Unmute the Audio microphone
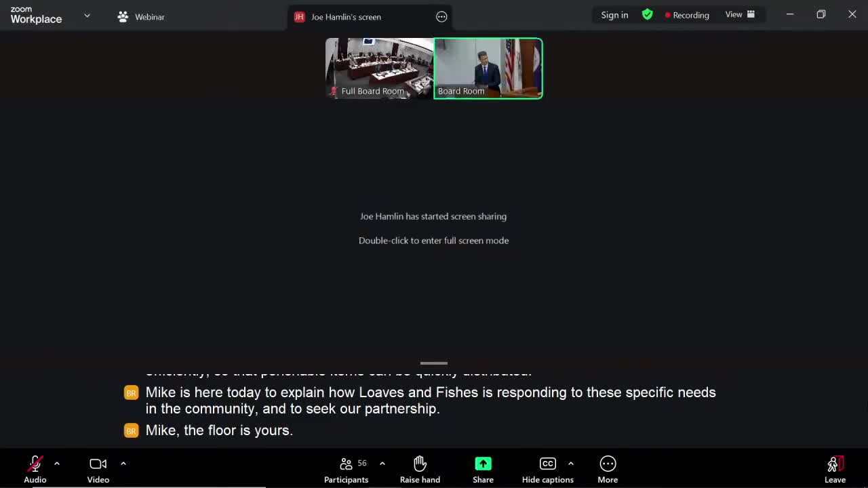This screenshot has height=488, width=868. (x=35, y=469)
